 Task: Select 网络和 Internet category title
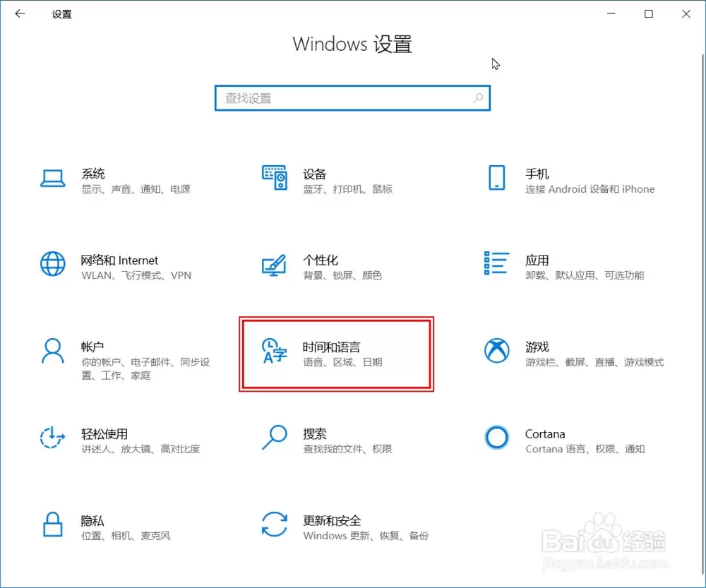tap(119, 260)
